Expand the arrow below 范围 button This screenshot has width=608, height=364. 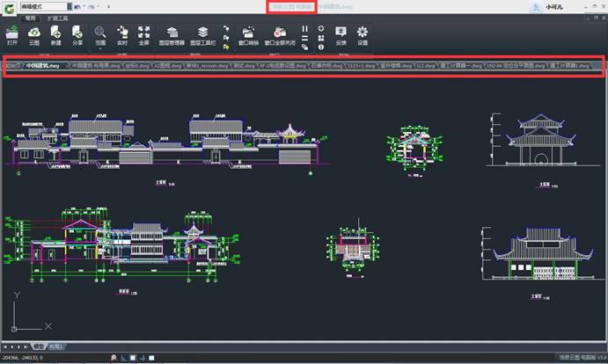[x=100, y=48]
